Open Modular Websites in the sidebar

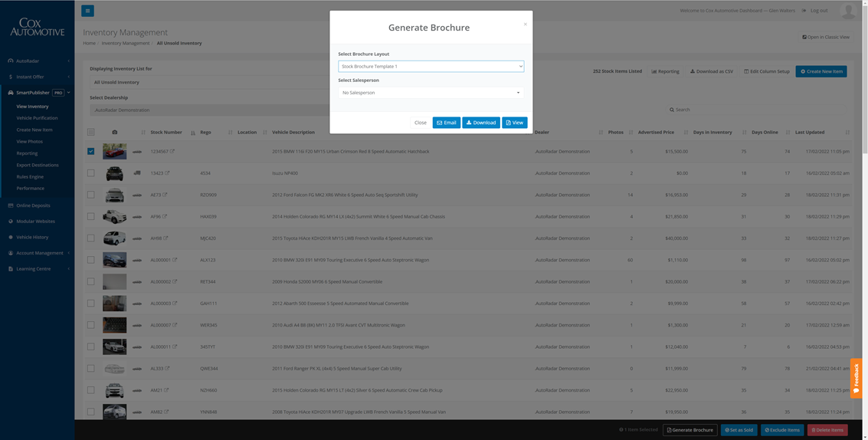(x=35, y=221)
